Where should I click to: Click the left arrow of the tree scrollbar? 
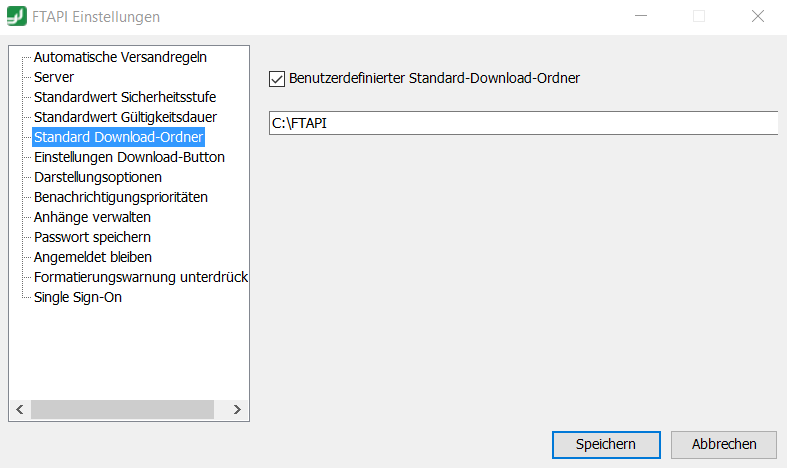[x=20, y=410]
